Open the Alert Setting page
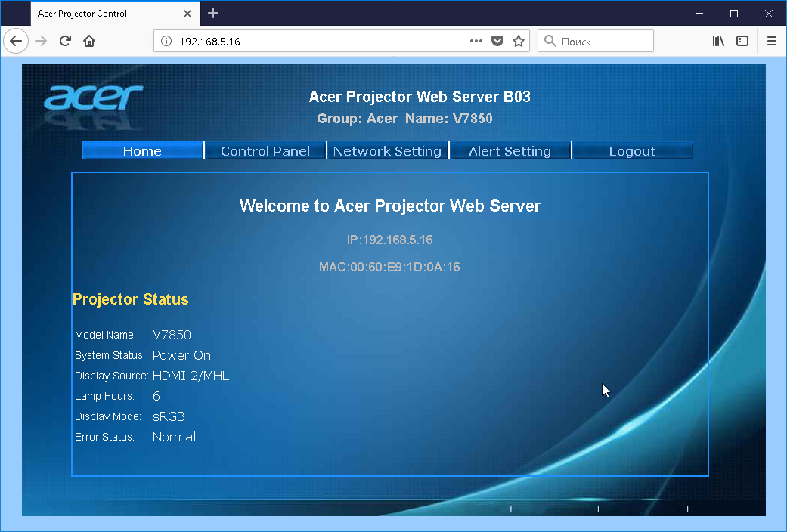Image resolution: width=787 pixels, height=532 pixels. tap(510, 150)
